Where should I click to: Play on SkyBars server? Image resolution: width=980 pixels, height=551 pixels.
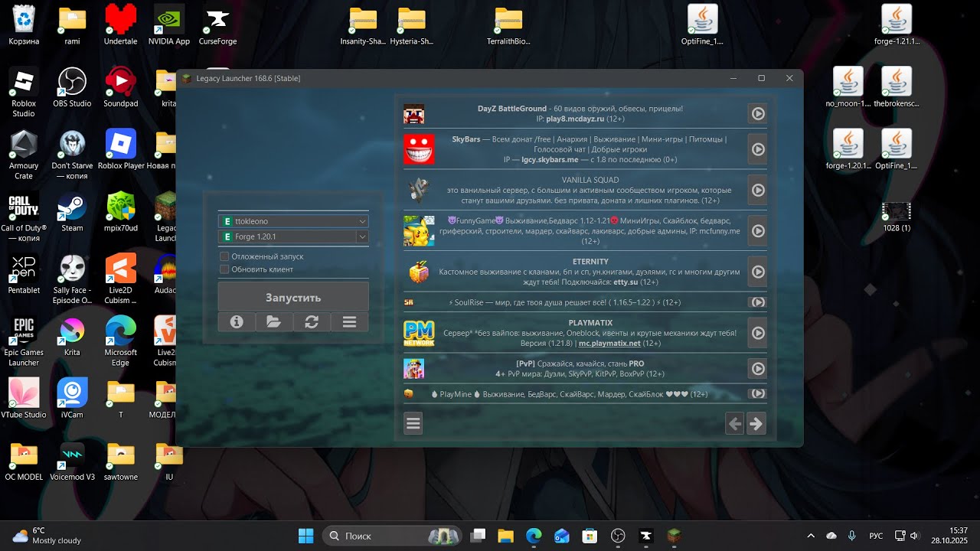(757, 149)
